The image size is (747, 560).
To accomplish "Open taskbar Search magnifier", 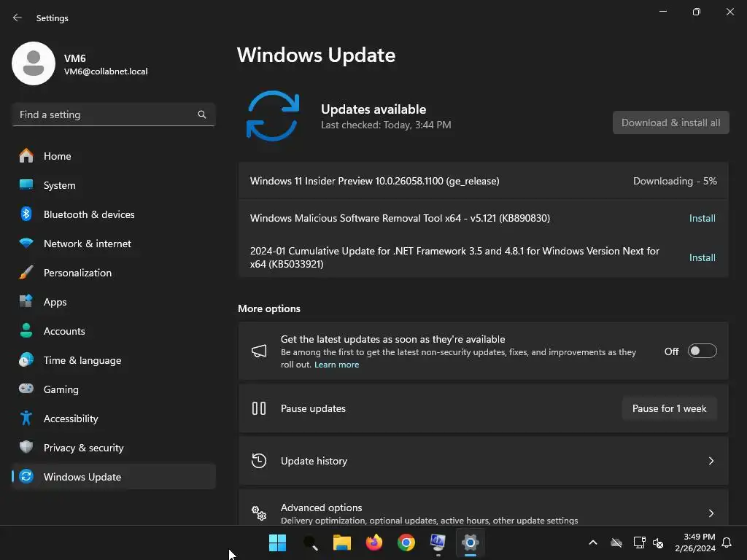I will [310, 542].
